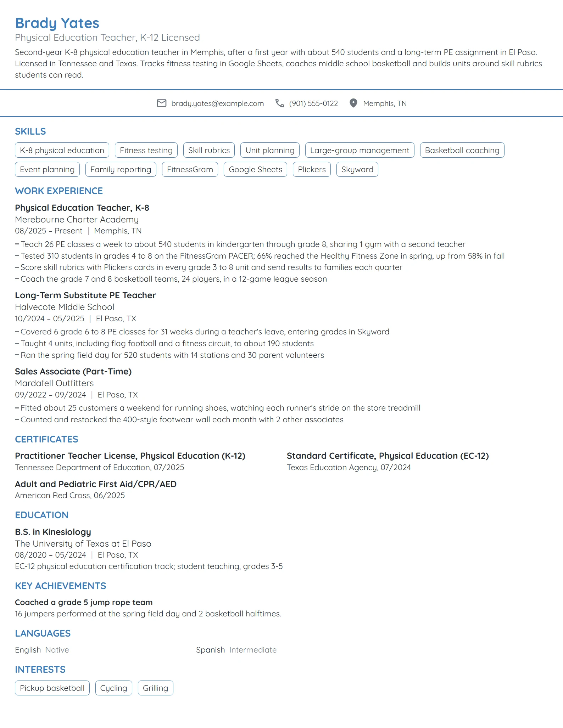Click the Basketball coaching tag
563x728 pixels.
point(462,150)
